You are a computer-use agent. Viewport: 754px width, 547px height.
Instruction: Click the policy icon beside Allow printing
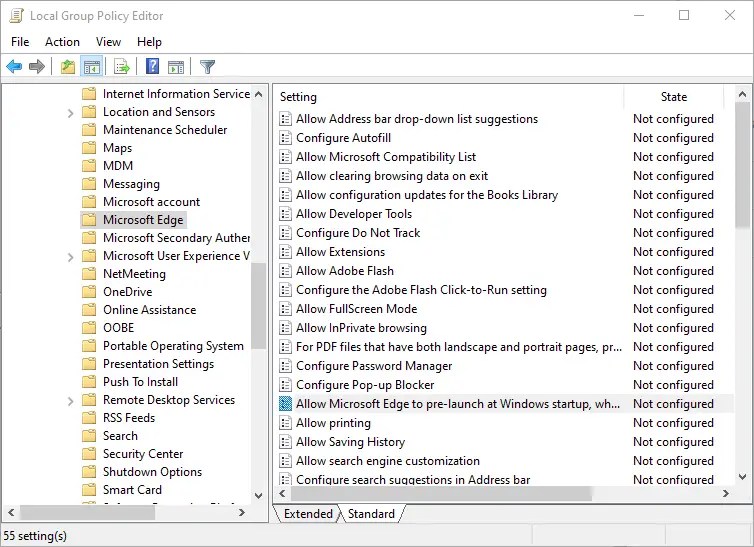tap(285, 423)
